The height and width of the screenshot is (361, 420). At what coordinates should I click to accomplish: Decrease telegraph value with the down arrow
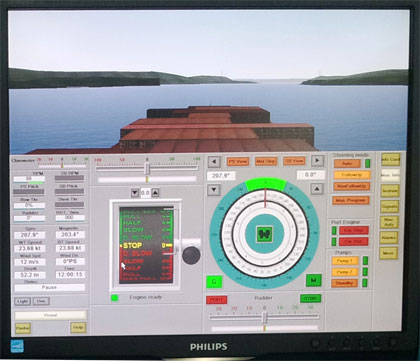tap(135, 193)
